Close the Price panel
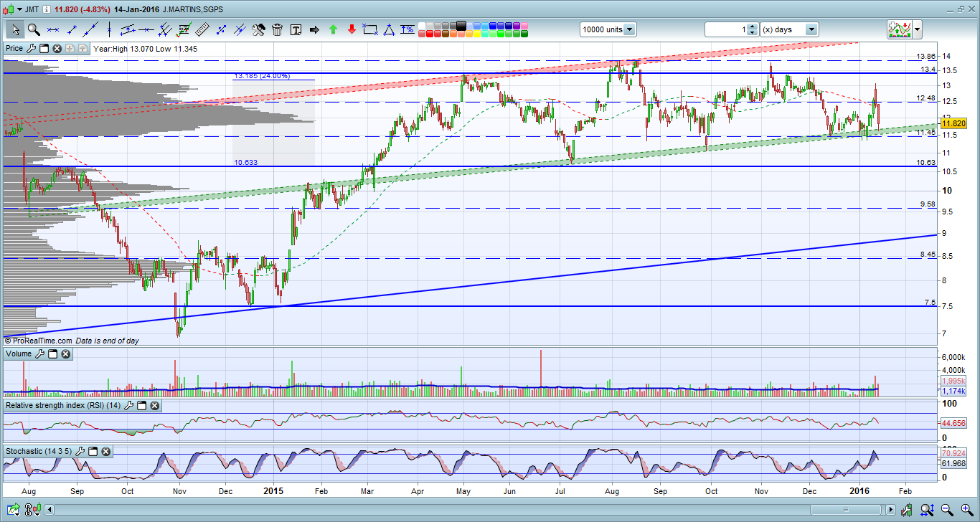980x522 pixels. click(57, 49)
